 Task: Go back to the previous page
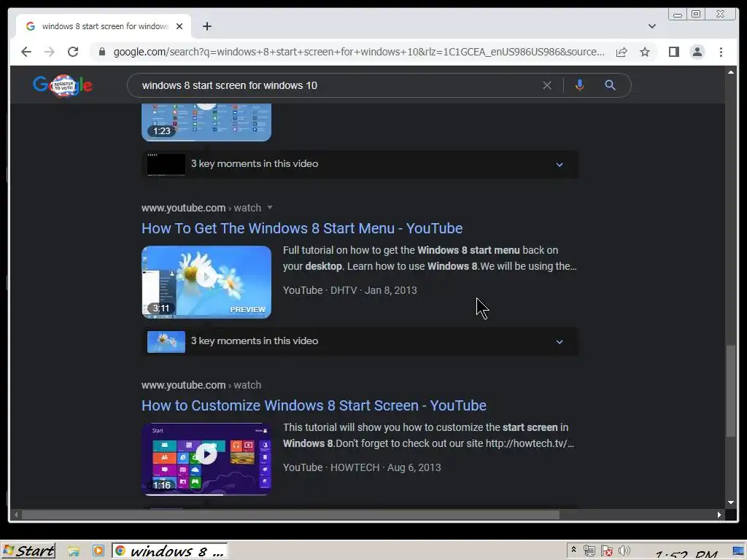pos(26,52)
